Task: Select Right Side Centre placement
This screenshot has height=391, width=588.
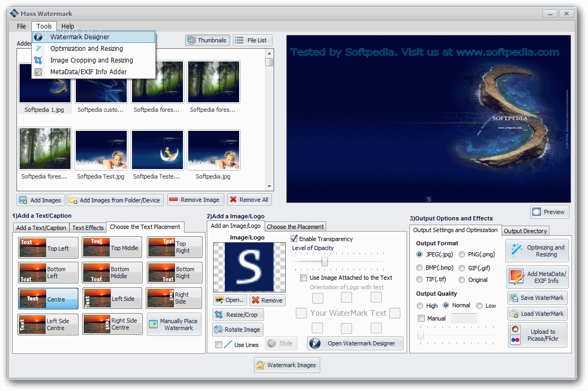Action: coord(112,324)
